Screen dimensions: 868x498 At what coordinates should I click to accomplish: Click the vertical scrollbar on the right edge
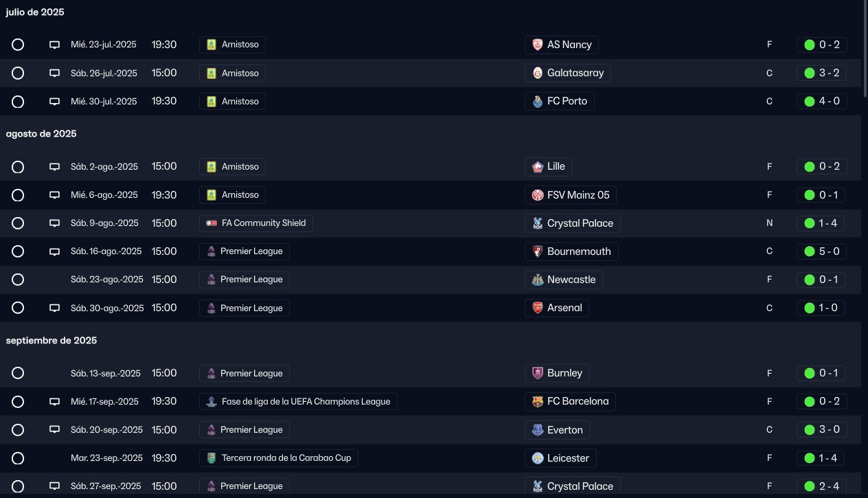864,48
